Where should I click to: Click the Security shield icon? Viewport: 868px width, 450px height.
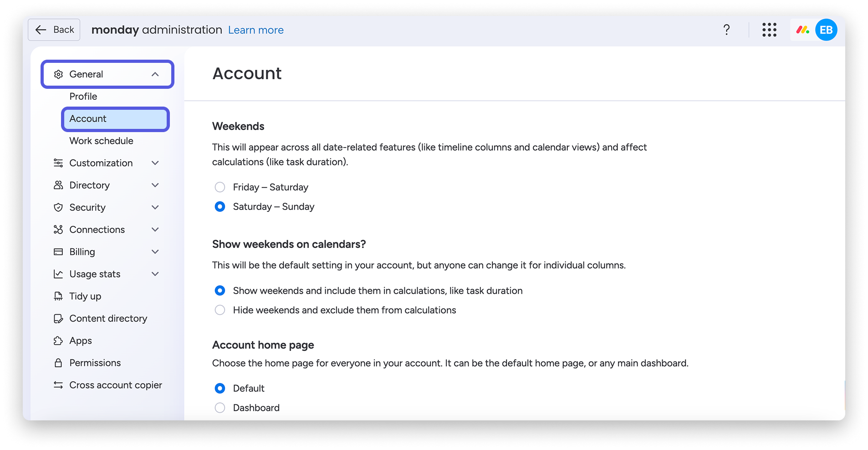[x=58, y=207]
